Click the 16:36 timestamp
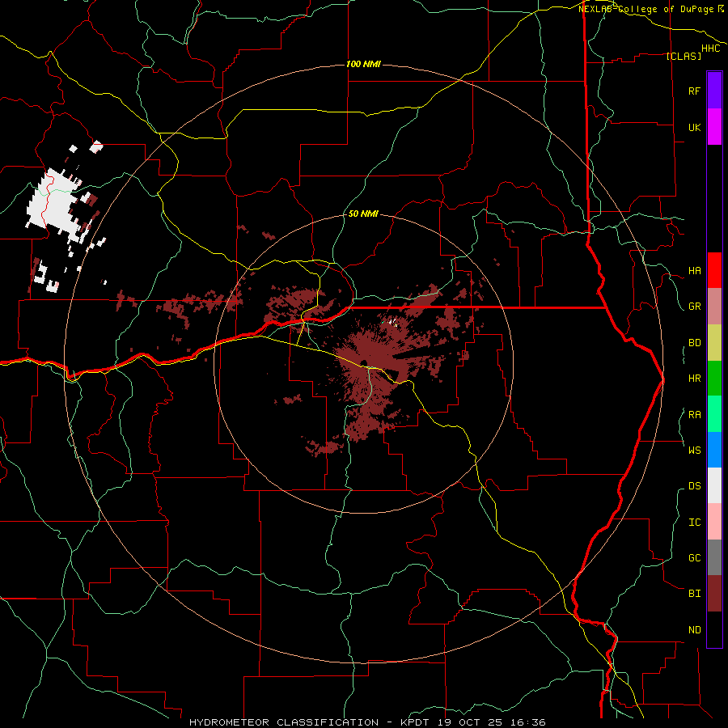Screen dimensions: 728x728 click(x=529, y=722)
